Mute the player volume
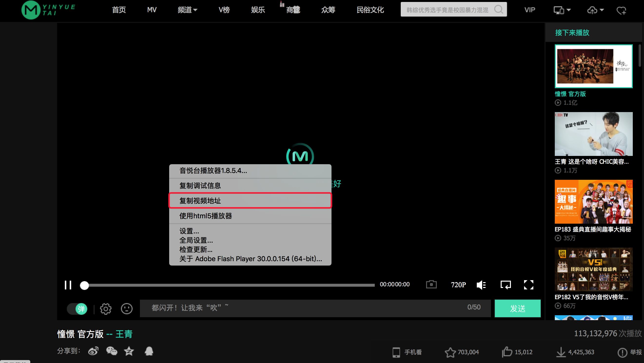 click(481, 285)
